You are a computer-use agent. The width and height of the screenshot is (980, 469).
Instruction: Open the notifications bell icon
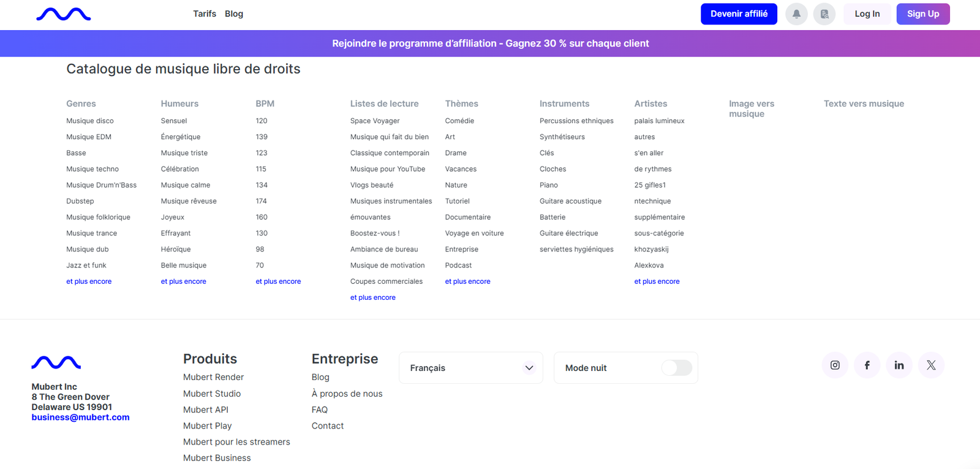coord(796,14)
